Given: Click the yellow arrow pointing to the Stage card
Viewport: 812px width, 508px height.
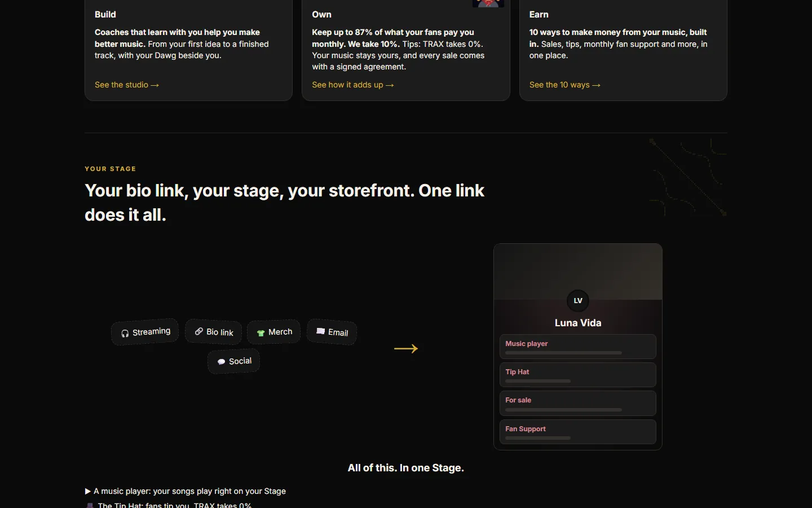Looking at the screenshot, I should click(406, 348).
